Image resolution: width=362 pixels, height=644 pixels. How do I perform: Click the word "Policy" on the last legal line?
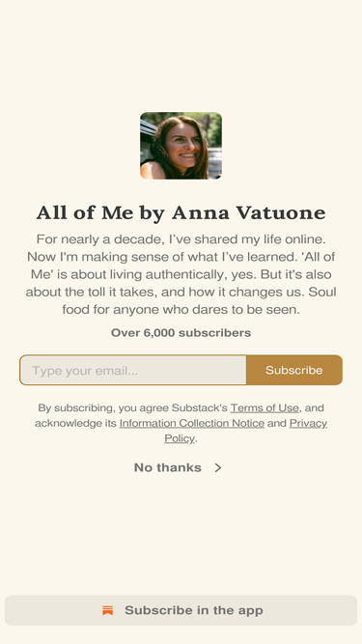(x=180, y=438)
